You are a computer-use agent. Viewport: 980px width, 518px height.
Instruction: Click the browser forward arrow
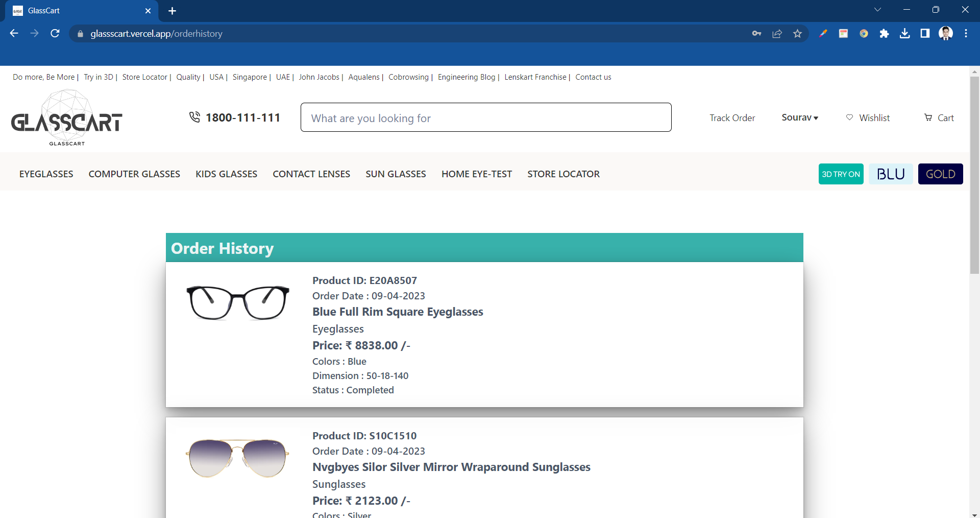[34, 33]
